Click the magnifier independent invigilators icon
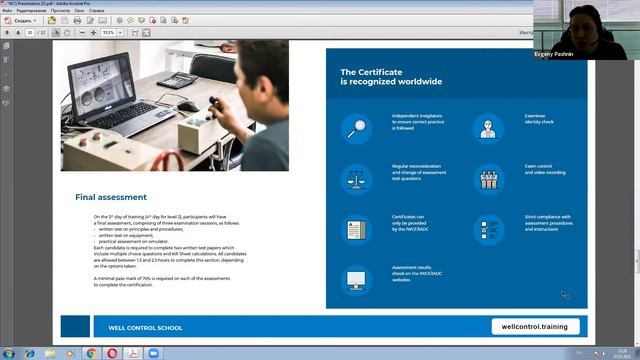Screen dimensions: 640x360 click(356, 129)
